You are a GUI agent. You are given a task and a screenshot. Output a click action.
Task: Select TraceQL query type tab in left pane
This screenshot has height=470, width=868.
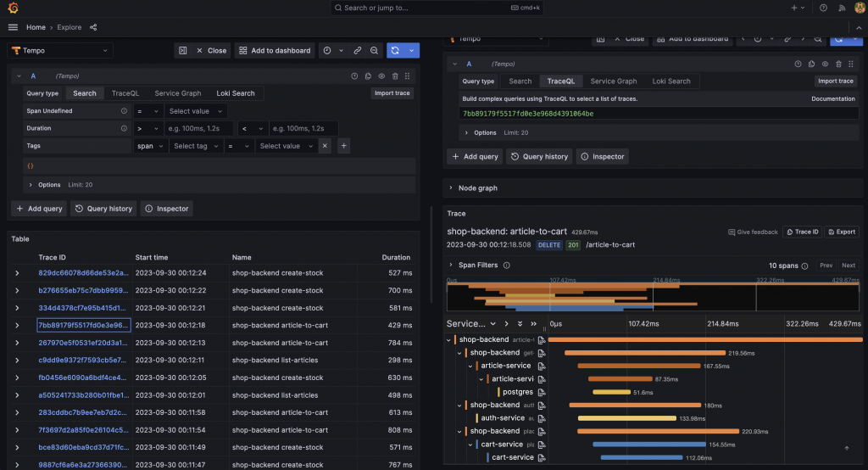tap(125, 93)
